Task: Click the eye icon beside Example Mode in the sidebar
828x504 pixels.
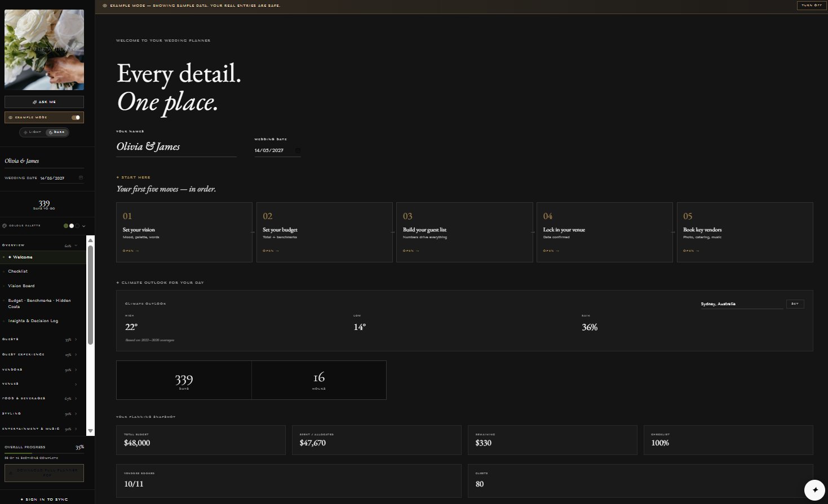Action: coord(11,117)
